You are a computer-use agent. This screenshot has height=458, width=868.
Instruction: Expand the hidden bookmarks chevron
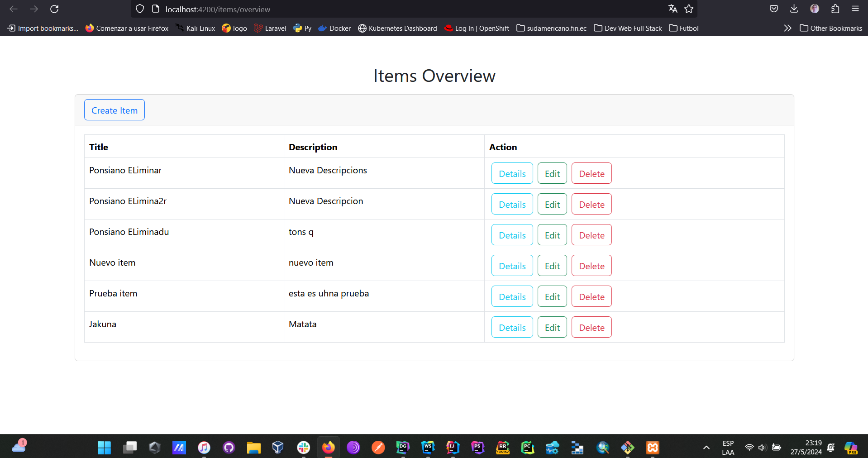(x=787, y=28)
